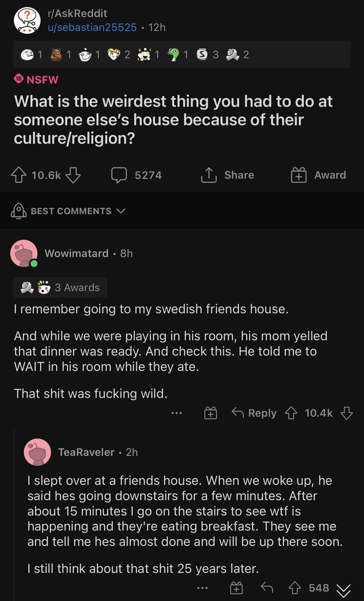The width and height of the screenshot is (364, 601).
Task: Downvote Wowimatard's comment
Action: tap(347, 413)
